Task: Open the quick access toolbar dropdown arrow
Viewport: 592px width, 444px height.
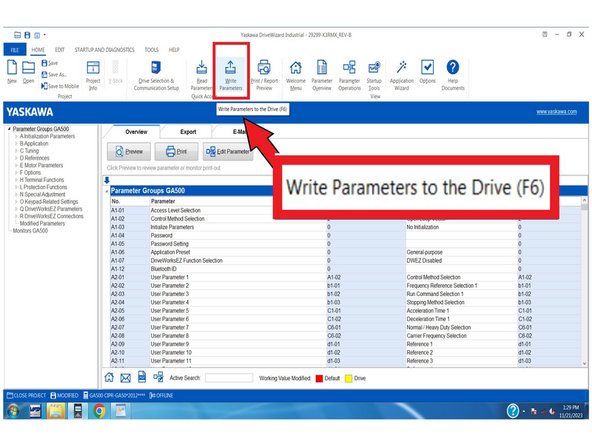Action: tap(45, 35)
